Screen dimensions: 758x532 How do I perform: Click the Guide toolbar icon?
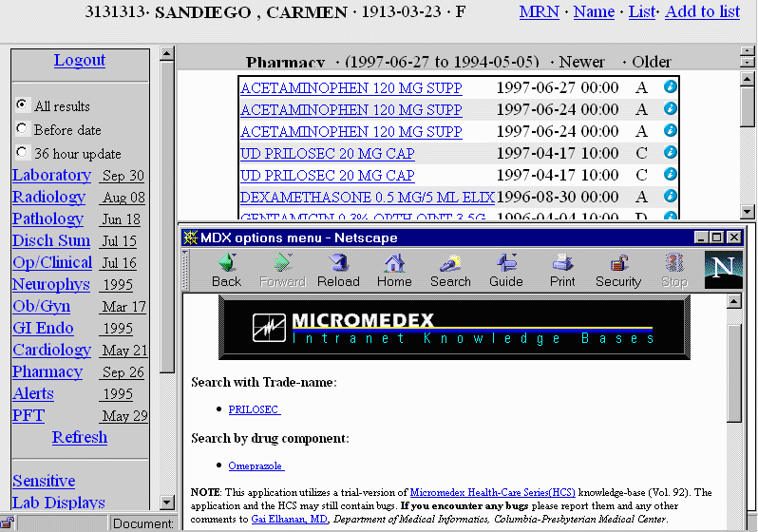[505, 270]
